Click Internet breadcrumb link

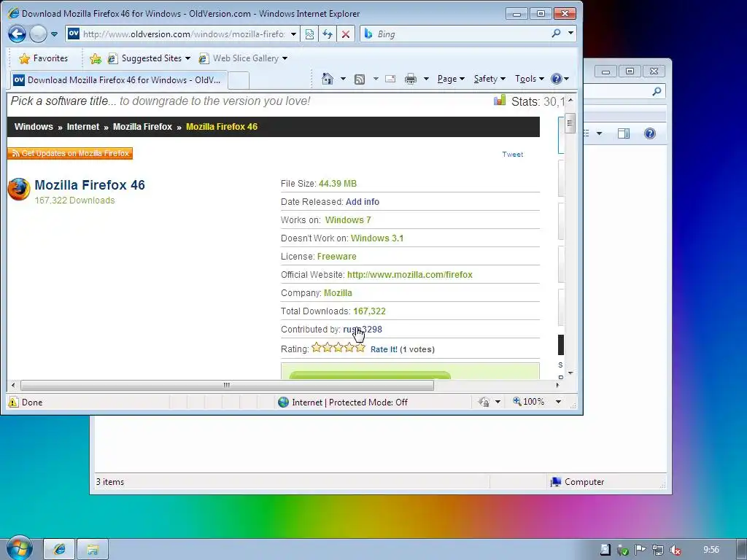[x=83, y=127]
